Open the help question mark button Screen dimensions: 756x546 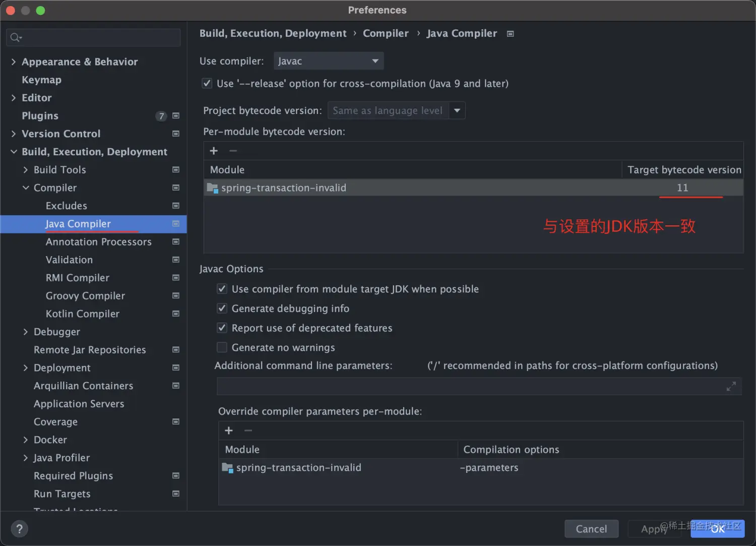pyautogui.click(x=19, y=529)
